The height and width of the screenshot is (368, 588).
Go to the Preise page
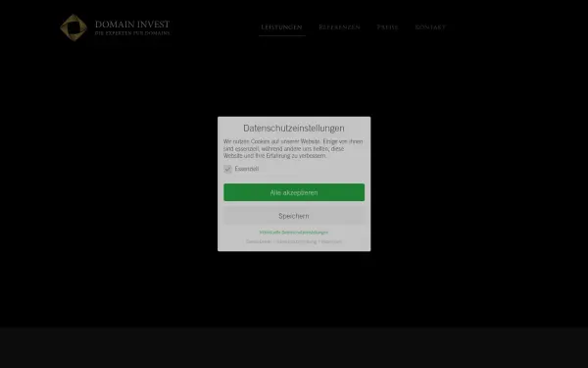pyautogui.click(x=387, y=27)
